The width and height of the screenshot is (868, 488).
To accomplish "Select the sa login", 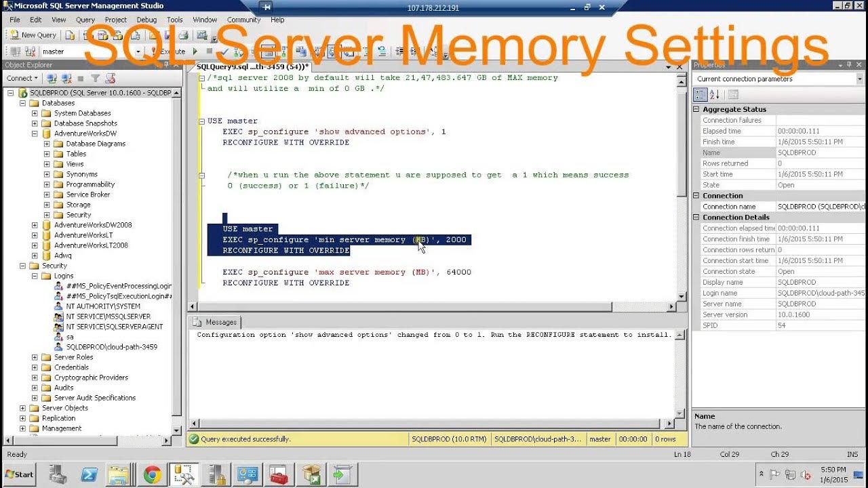I will click(70, 337).
